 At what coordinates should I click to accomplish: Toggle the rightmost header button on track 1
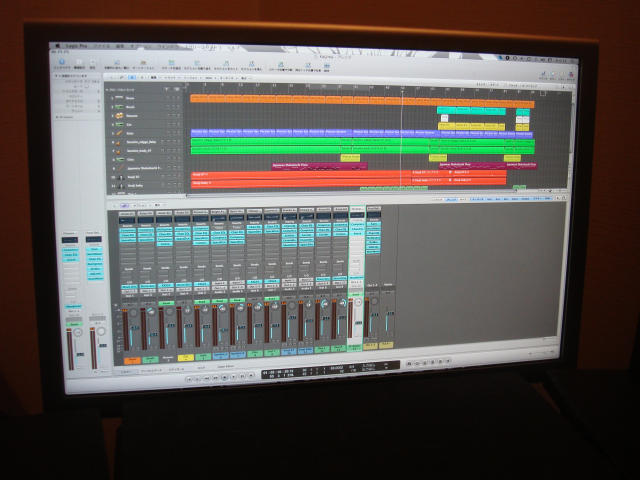178,98
